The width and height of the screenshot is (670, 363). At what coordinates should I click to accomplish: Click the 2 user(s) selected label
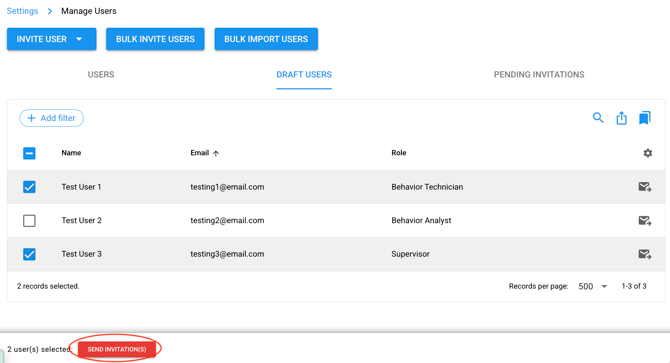pyautogui.click(x=39, y=349)
